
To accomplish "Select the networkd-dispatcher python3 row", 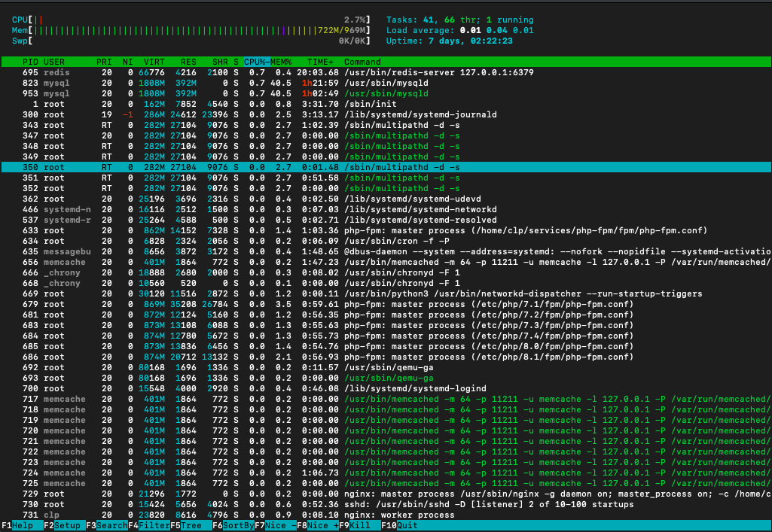I will (386, 293).
